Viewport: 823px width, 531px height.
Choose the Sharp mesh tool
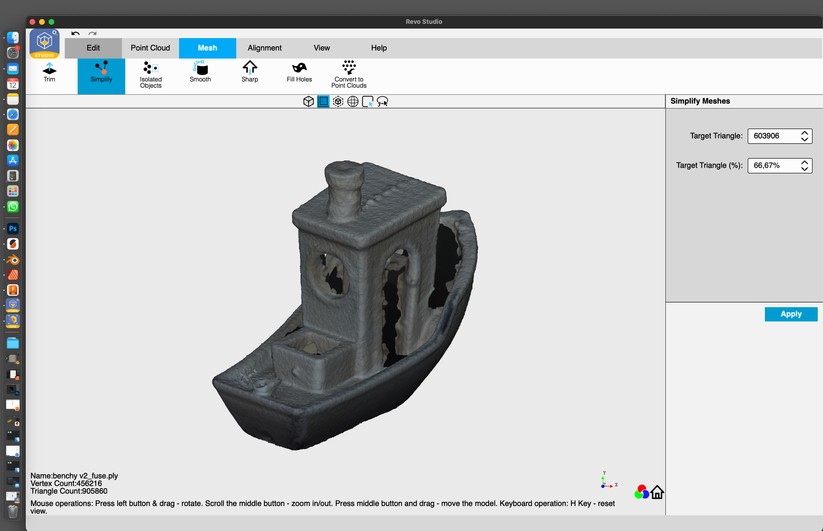pyautogui.click(x=249, y=72)
